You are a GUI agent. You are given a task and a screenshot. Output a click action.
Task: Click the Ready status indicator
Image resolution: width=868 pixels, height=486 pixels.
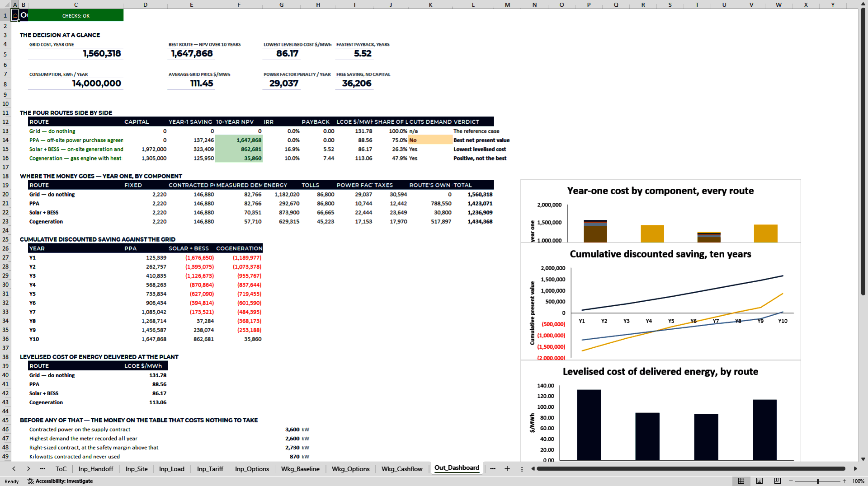pos(12,481)
